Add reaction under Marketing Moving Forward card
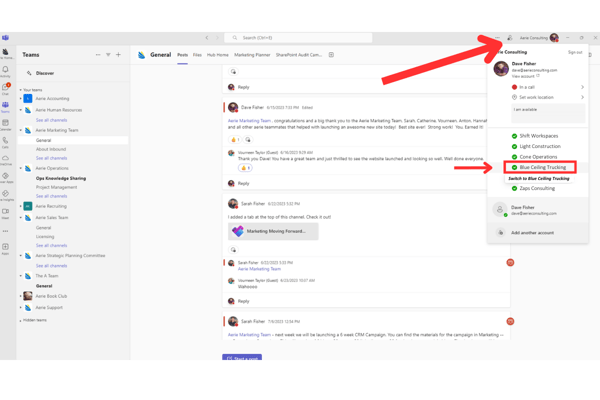The height and width of the screenshot is (400, 600). (x=233, y=250)
